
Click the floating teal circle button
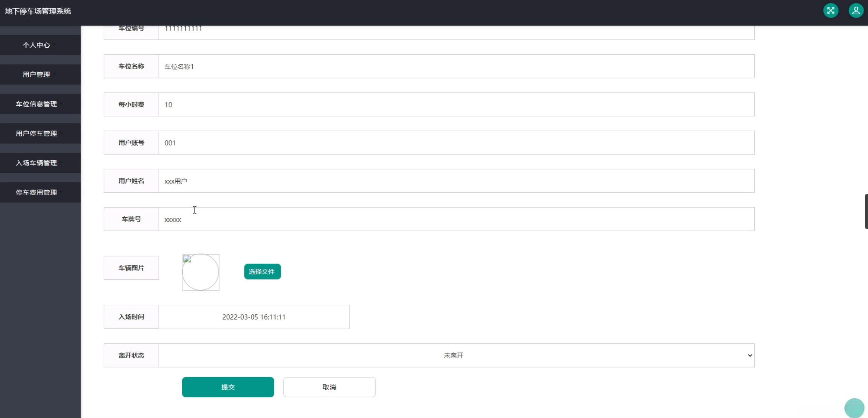tap(854, 408)
